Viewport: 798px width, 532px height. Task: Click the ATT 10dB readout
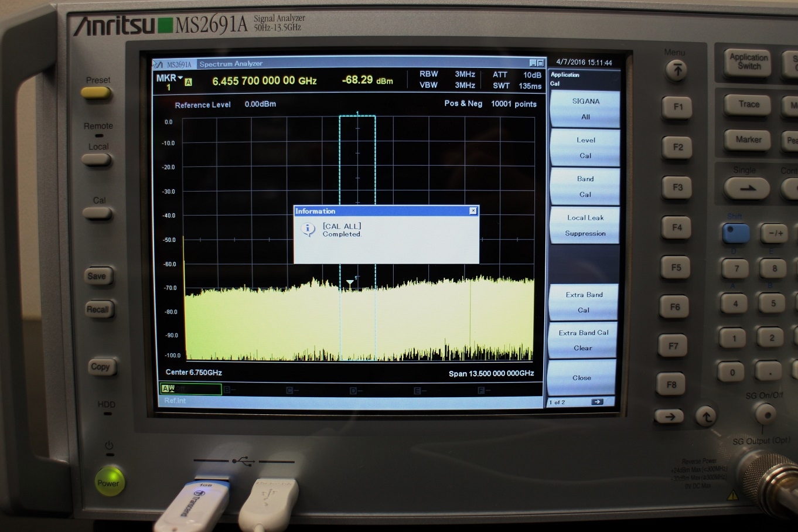(517, 74)
